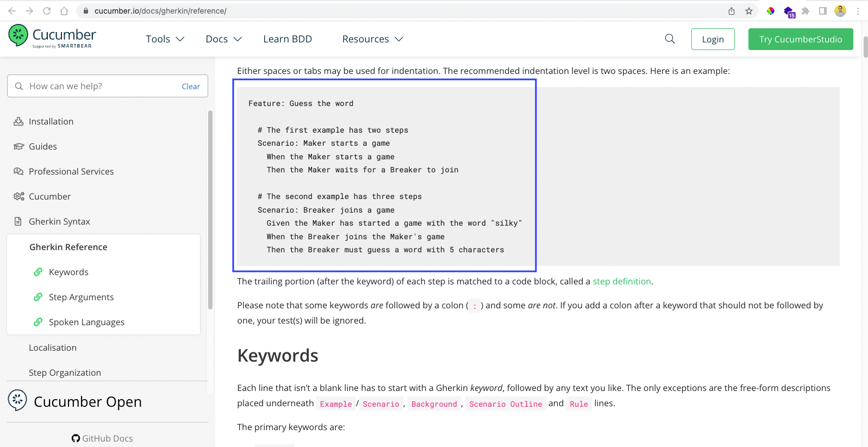Open the step definition link

(621, 281)
